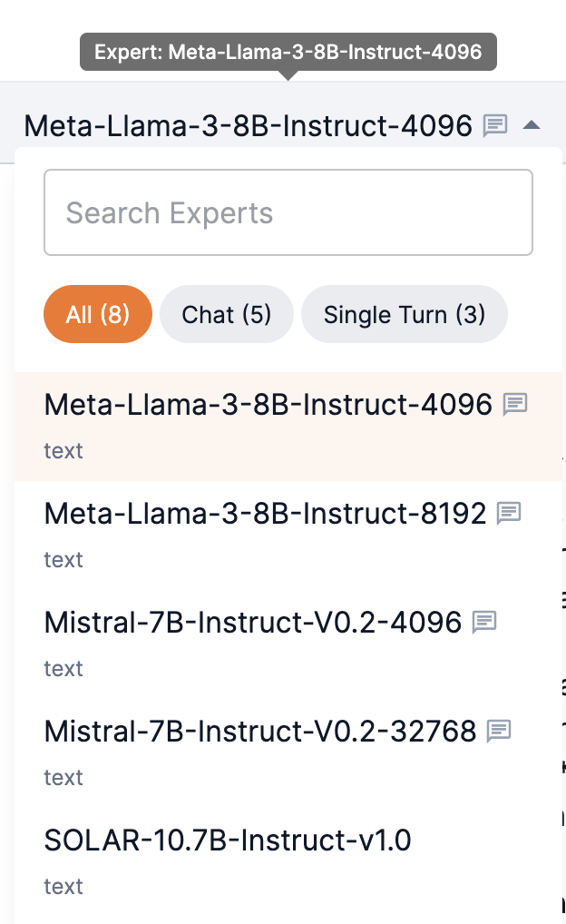This screenshot has height=924, width=566.
Task: Choose SOLAR-10.7B-Instruct-v1.0 from the list
Action: 228,840
